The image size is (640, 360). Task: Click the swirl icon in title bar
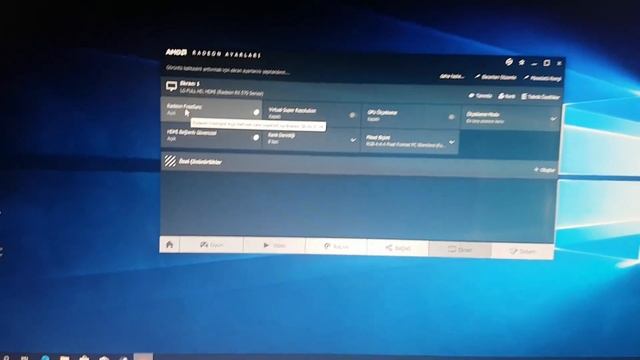[x=509, y=62]
